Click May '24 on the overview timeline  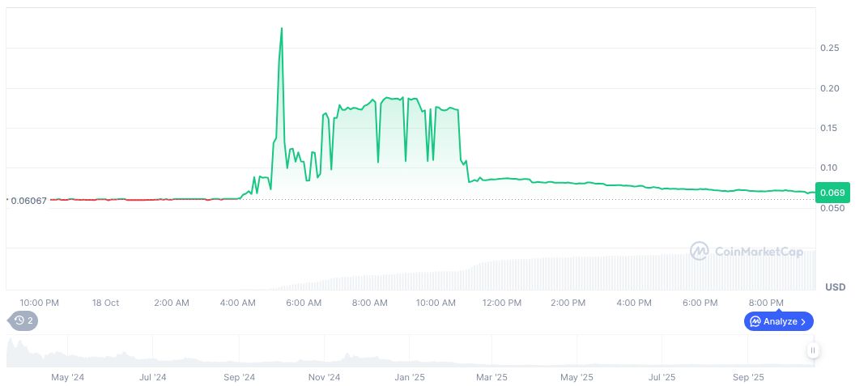68,377
